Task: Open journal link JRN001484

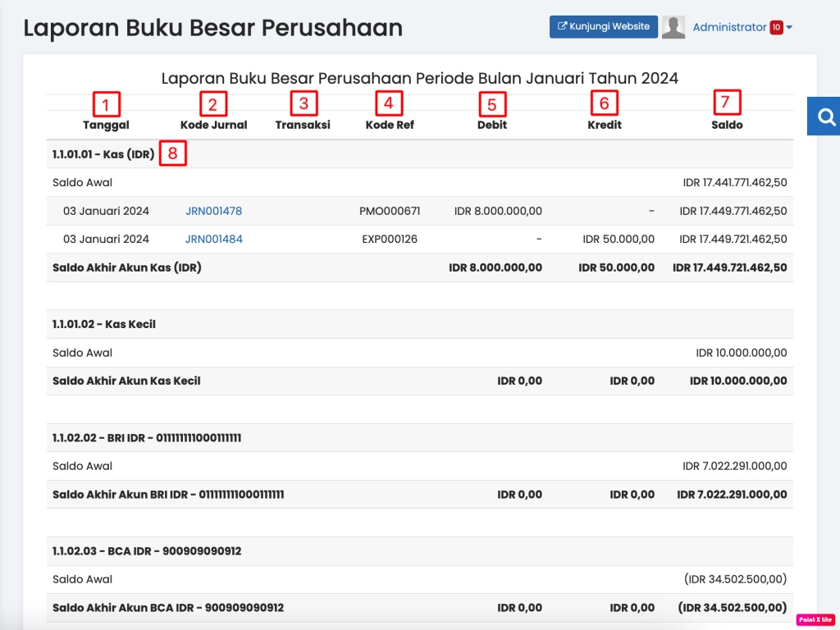Action: (x=213, y=240)
